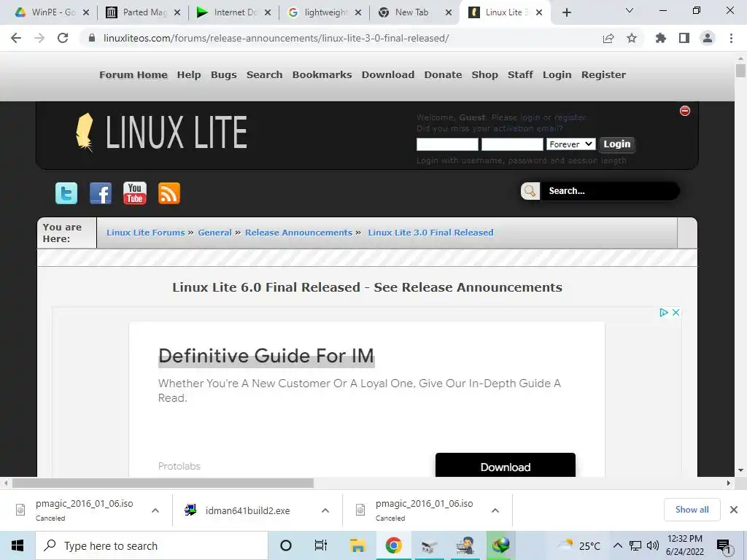Open the Shop menu item

484,75
